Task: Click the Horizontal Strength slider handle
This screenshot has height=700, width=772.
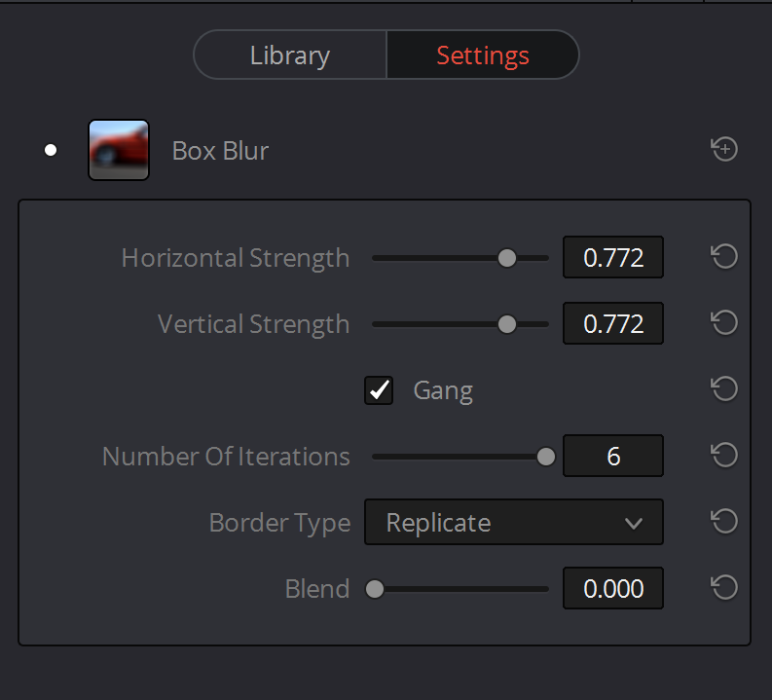Action: (x=506, y=257)
